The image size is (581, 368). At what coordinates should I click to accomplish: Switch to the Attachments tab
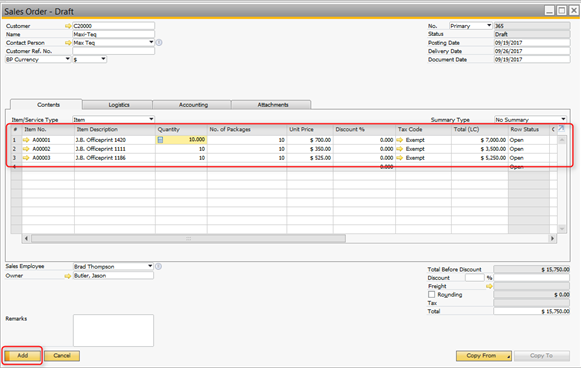(x=272, y=105)
